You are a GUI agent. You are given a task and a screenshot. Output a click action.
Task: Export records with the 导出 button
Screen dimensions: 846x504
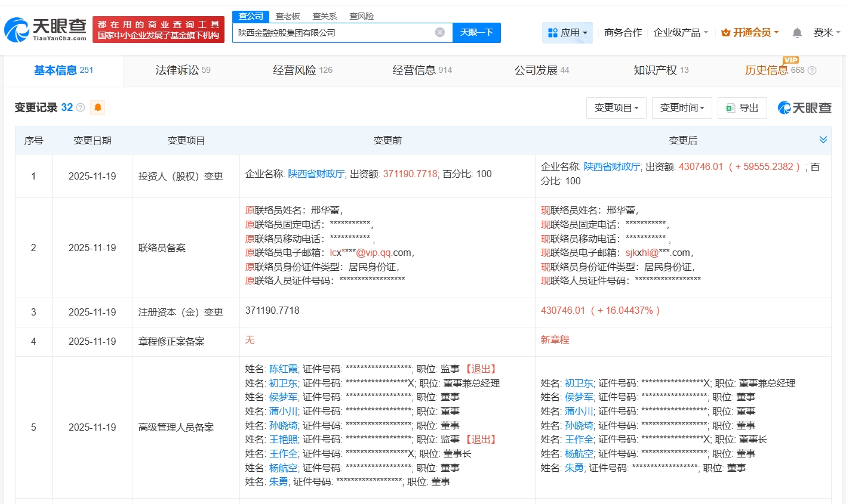tap(742, 108)
